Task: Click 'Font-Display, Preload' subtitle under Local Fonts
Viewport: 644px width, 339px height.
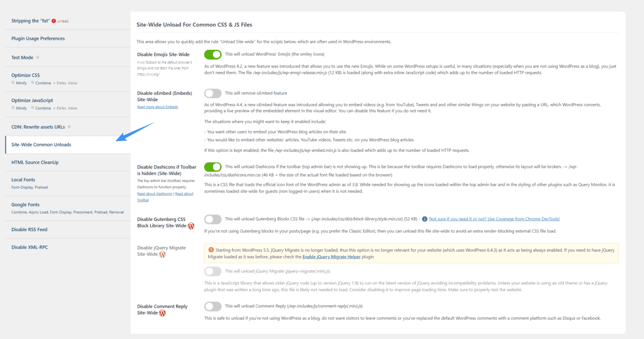Action: 31,187
